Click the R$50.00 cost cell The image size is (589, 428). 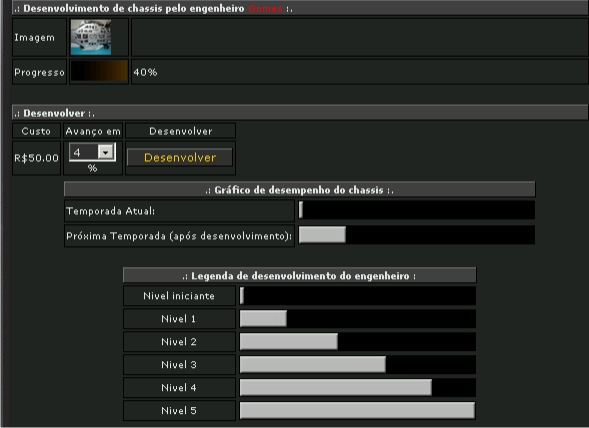point(36,158)
